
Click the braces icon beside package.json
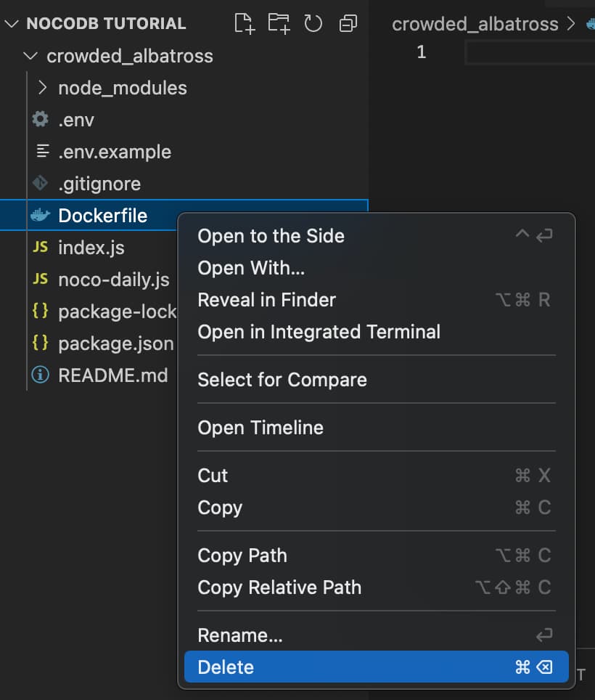(x=40, y=343)
